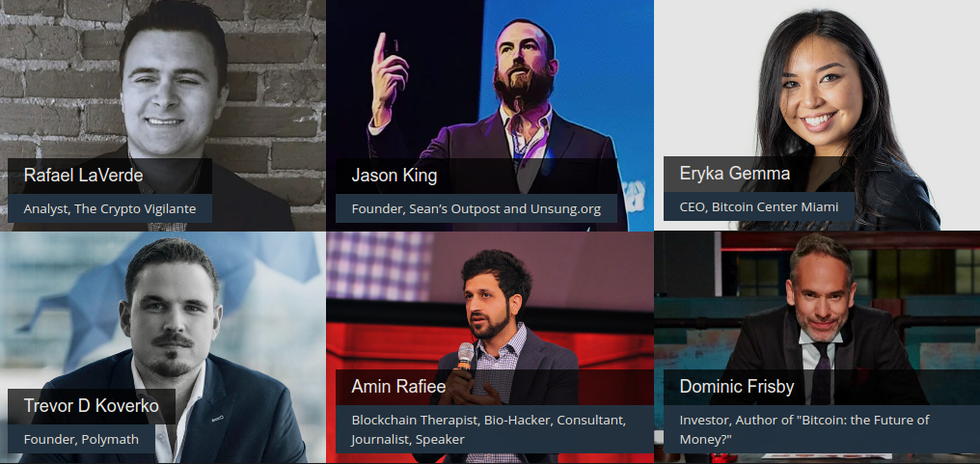This screenshot has height=464, width=980.
Task: Click the Trevor D Koverko name label
Action: tap(92, 406)
